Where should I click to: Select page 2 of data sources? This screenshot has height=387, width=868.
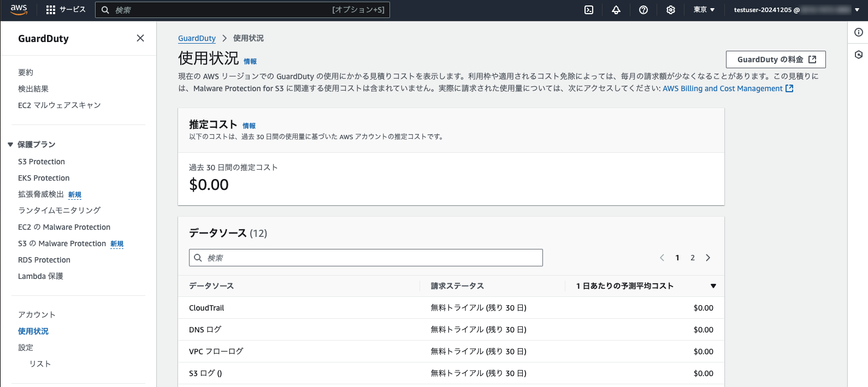[693, 258]
